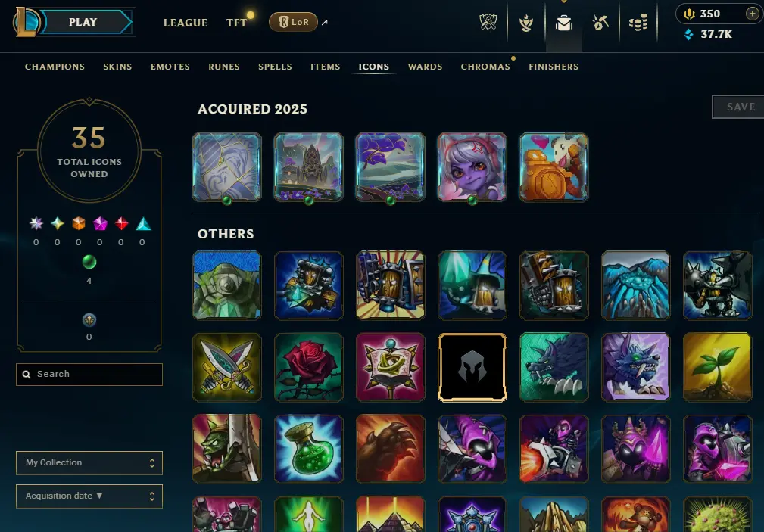This screenshot has height=532, width=764.
Task: Go to the Finishers tab
Action: (554, 67)
